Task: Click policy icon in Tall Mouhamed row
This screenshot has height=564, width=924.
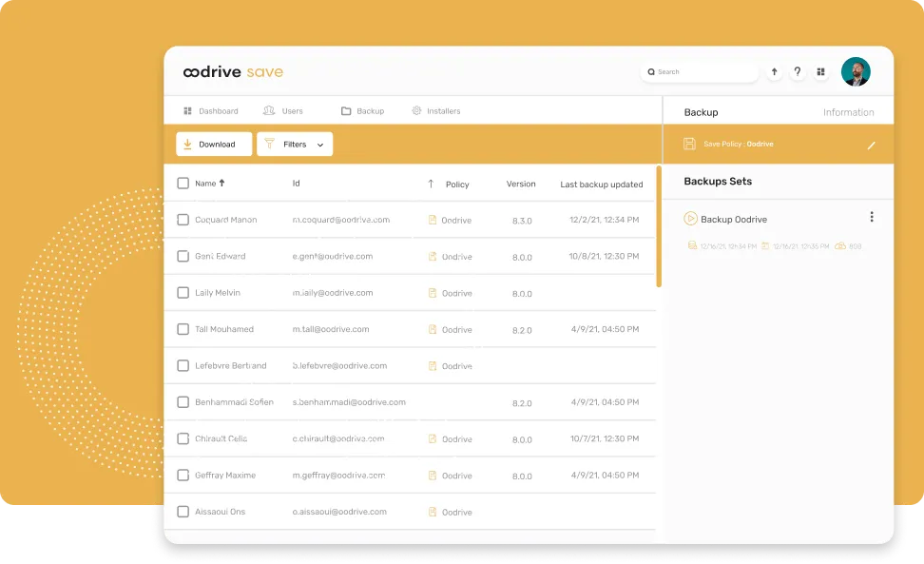Action: click(433, 329)
